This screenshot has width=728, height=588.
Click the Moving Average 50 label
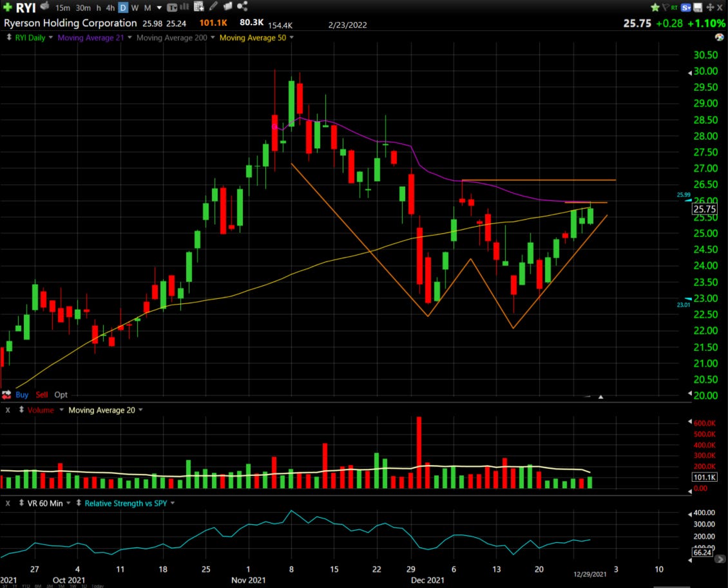point(253,37)
